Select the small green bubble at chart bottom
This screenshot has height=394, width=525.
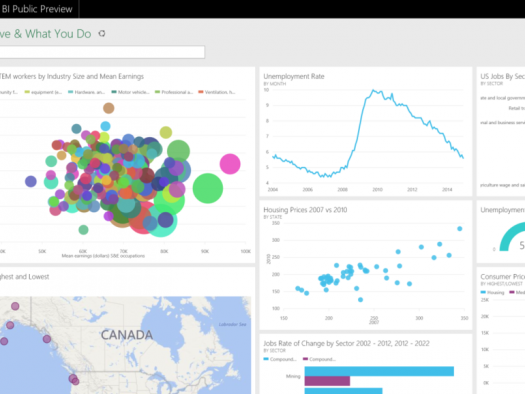coord(83,230)
